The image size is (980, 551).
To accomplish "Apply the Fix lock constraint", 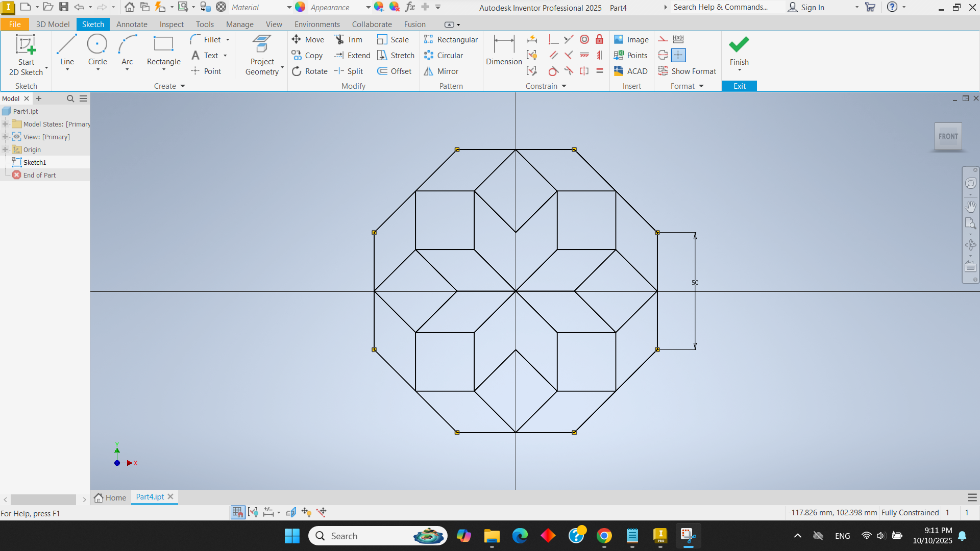I will pos(600,40).
